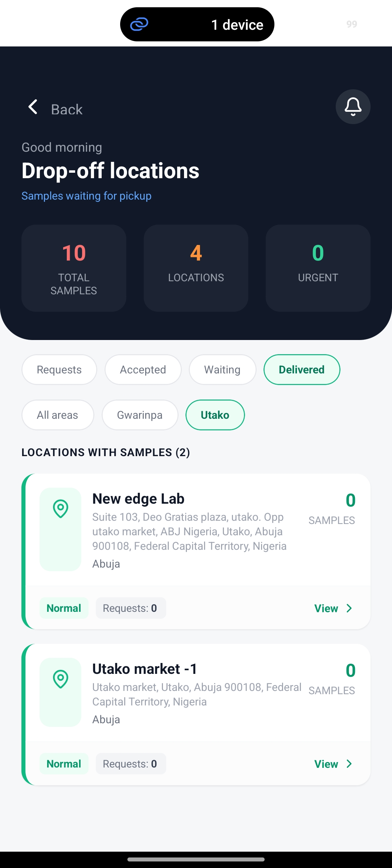Select the Utako area chip
Viewport: 392px width, 868px height.
[x=215, y=415]
